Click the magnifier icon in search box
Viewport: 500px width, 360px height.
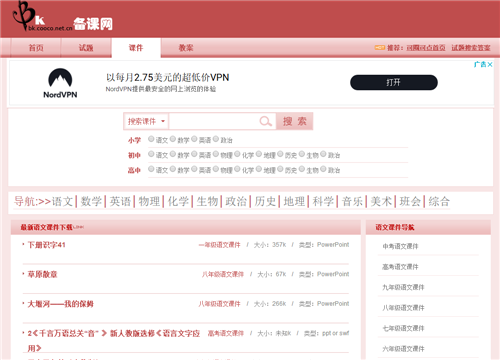point(265,121)
